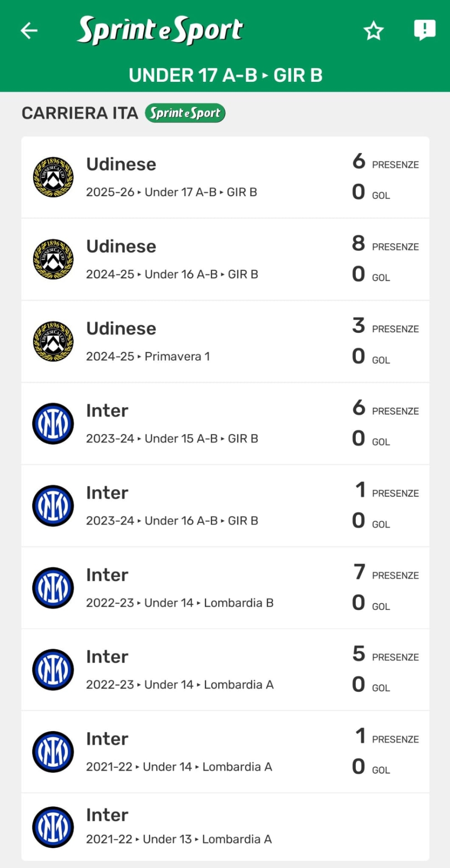Screen dimensions: 450x868
Task: Tap the back arrow icon
Action: click(29, 31)
